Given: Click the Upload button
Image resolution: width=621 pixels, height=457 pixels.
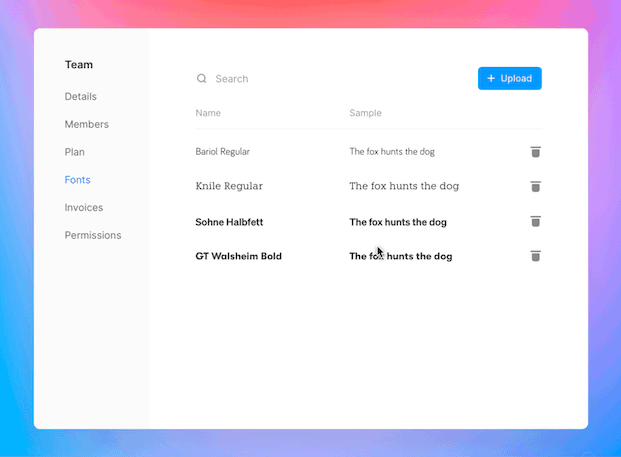Looking at the screenshot, I should pyautogui.click(x=510, y=78).
